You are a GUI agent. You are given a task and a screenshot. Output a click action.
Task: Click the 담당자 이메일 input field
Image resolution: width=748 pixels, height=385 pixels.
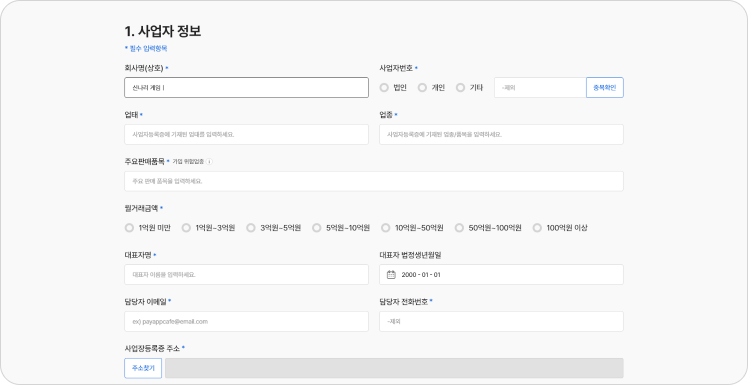[247, 322]
